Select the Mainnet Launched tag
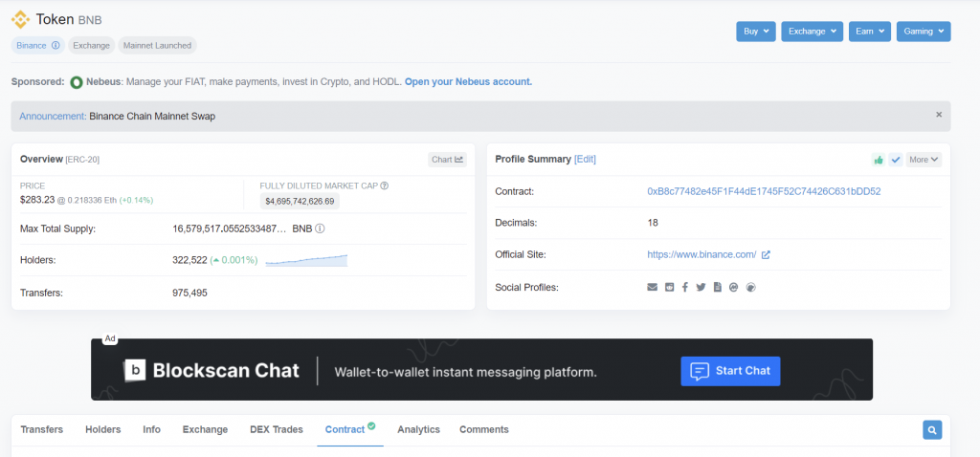This screenshot has height=457, width=980. tap(158, 46)
